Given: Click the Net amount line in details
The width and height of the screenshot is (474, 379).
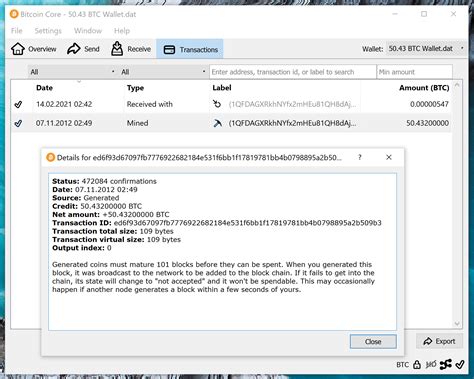Looking at the screenshot, I should [111, 215].
